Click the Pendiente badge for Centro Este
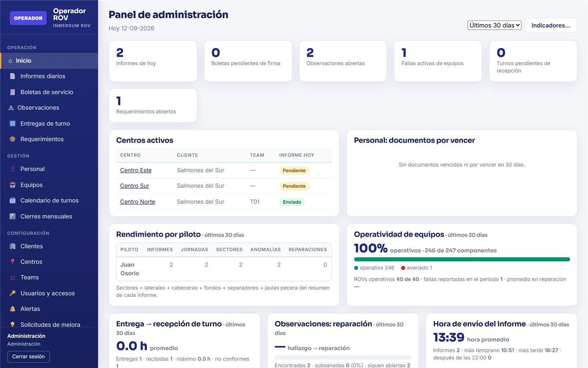Image resolution: width=588 pixels, height=368 pixels. (x=294, y=171)
